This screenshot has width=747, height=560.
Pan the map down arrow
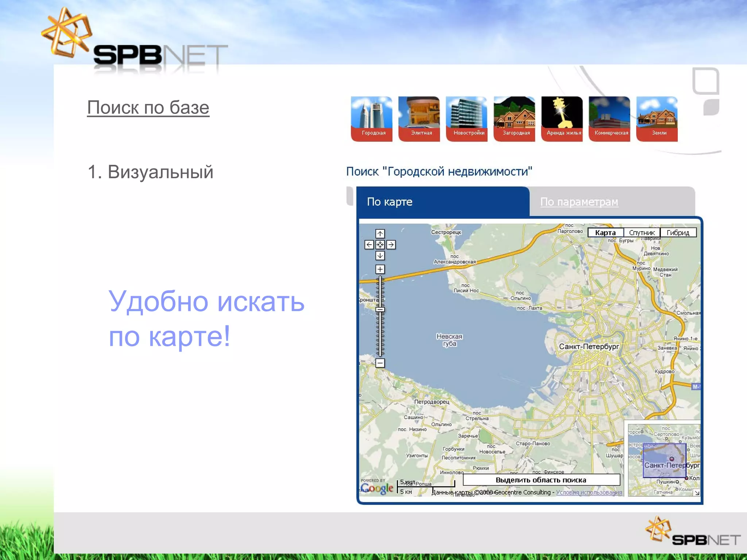point(380,256)
